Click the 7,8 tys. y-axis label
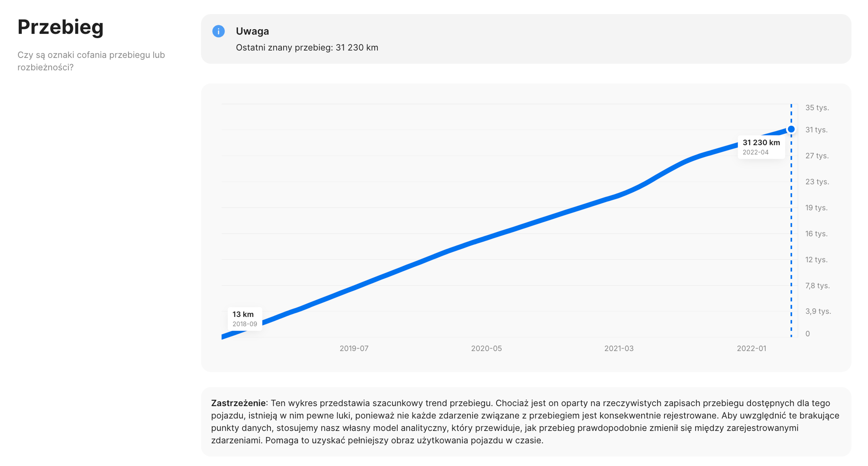Viewport: 868px width, 466px height. coord(817,286)
